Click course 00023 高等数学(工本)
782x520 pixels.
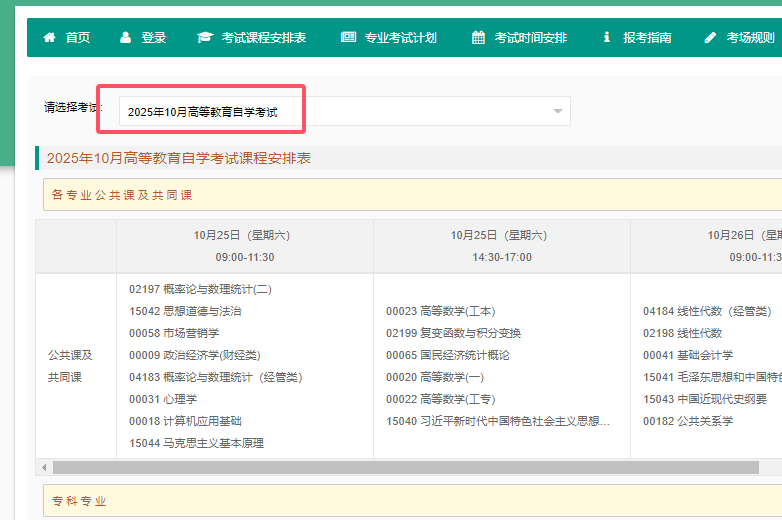pyautogui.click(x=440, y=311)
